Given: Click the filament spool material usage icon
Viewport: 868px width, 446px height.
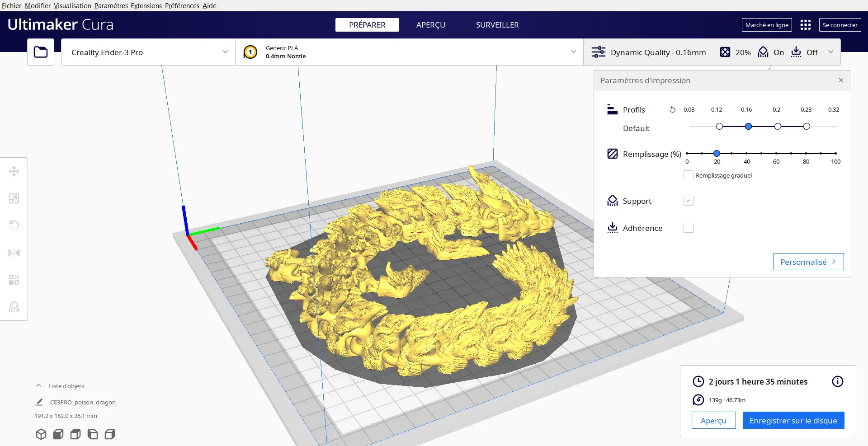Looking at the screenshot, I should pyautogui.click(x=698, y=400).
